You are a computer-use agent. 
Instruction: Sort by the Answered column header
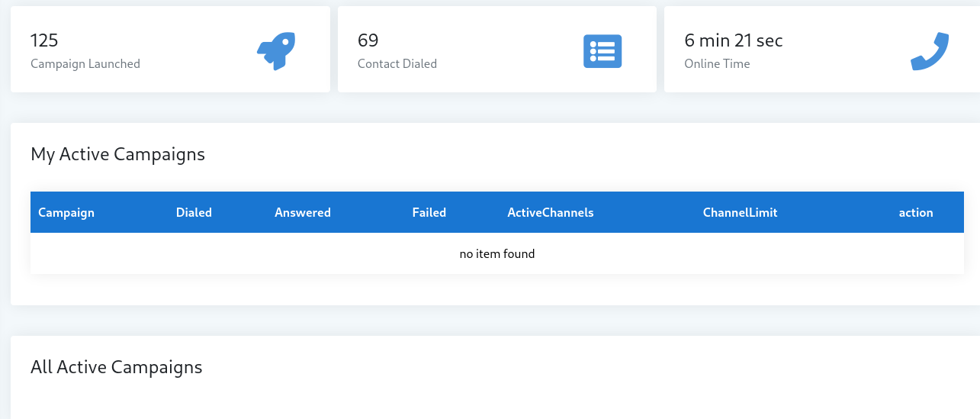click(303, 212)
